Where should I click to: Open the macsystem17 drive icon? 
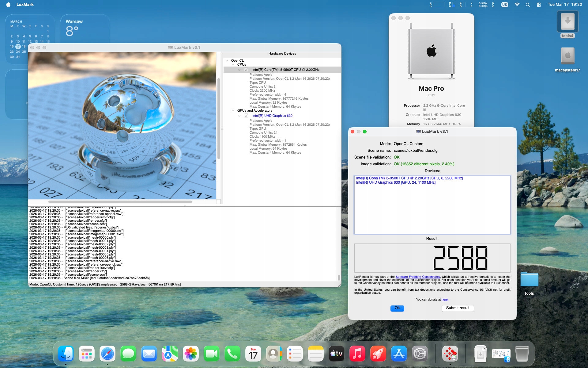pos(567,56)
